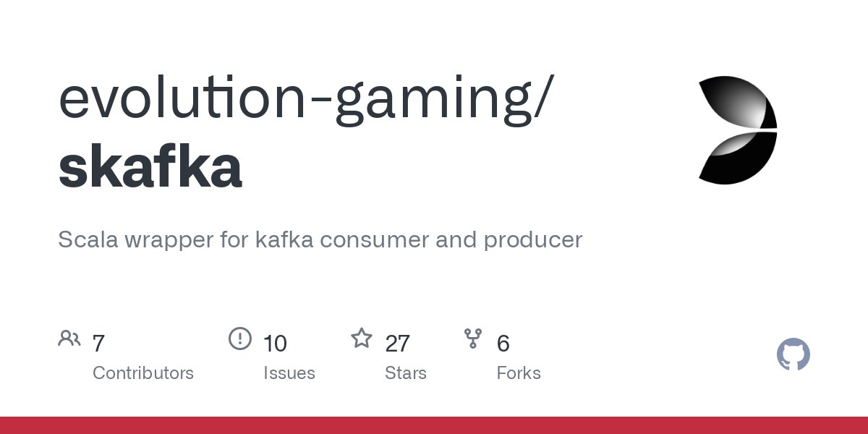
Task: Click the Issues exclamation circle icon
Action: [240, 339]
